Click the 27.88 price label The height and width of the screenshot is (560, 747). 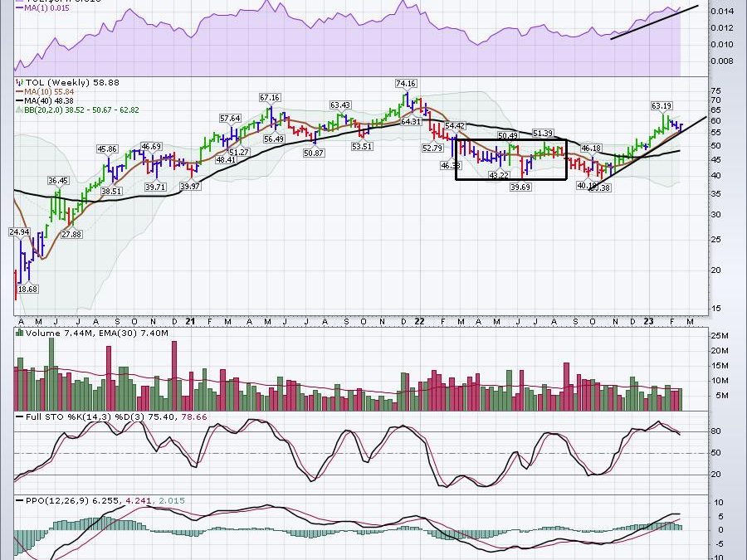(71, 234)
